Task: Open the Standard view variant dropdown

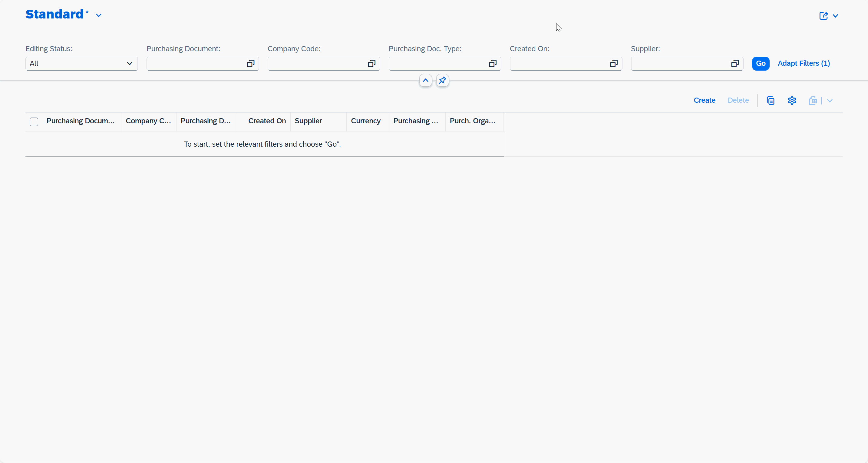Action: (99, 15)
